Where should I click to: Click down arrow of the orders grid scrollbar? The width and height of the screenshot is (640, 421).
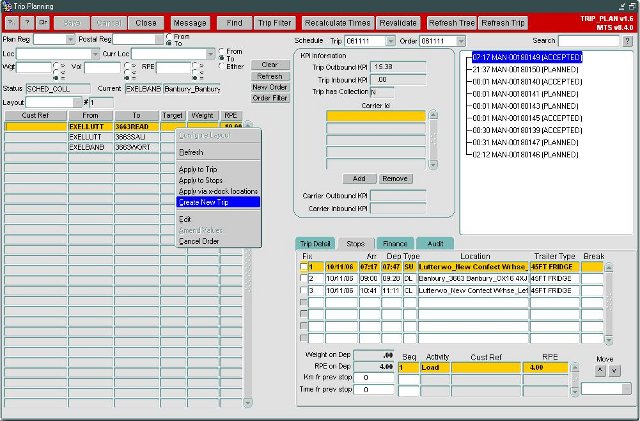(x=247, y=403)
